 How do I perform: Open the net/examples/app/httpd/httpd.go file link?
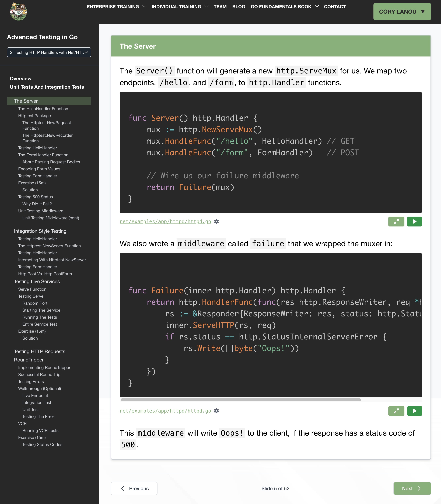165,221
